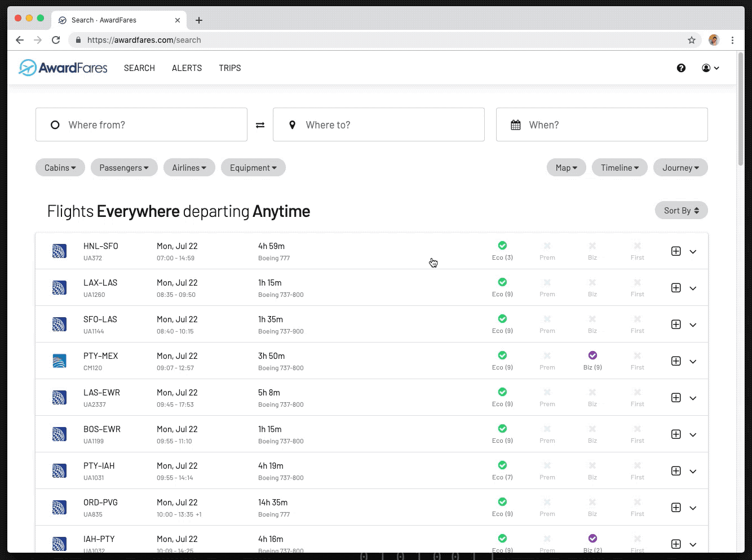Screen dimensions: 752x560
Task: Add ORD-PVG flight with plus icon
Action: (676, 508)
